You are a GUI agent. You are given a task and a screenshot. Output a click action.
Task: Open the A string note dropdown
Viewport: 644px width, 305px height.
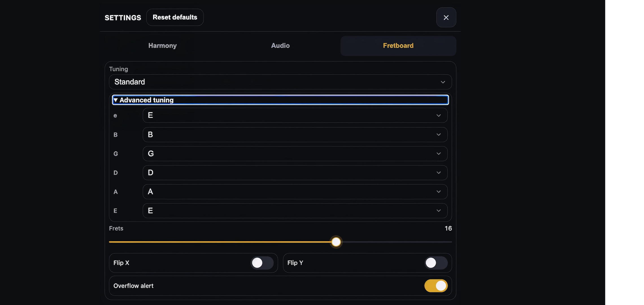[295, 192]
